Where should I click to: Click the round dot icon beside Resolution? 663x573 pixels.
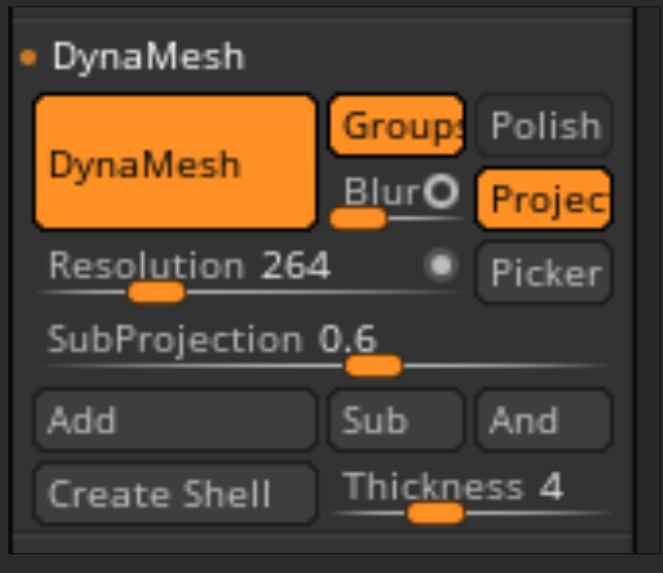(440, 266)
